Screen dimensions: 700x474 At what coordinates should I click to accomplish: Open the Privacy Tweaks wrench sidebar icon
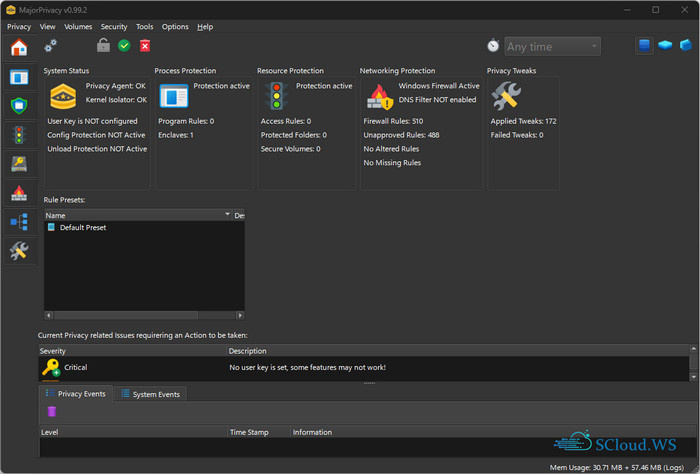point(19,251)
